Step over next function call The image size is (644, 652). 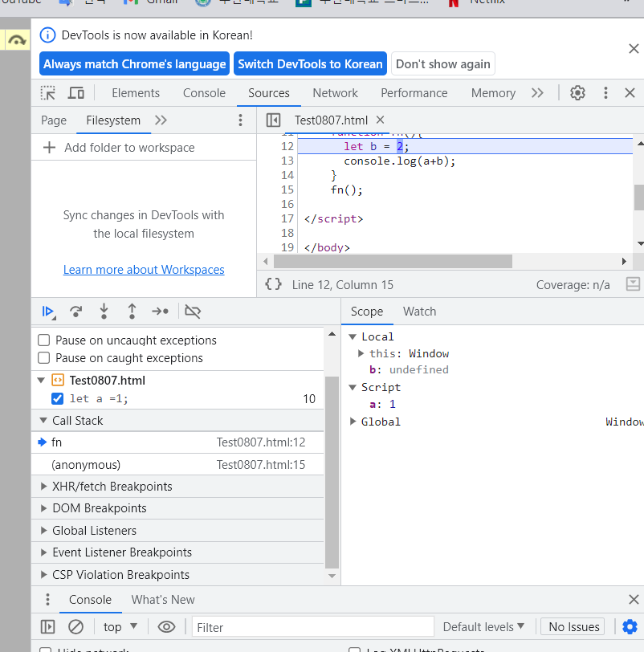(75, 312)
